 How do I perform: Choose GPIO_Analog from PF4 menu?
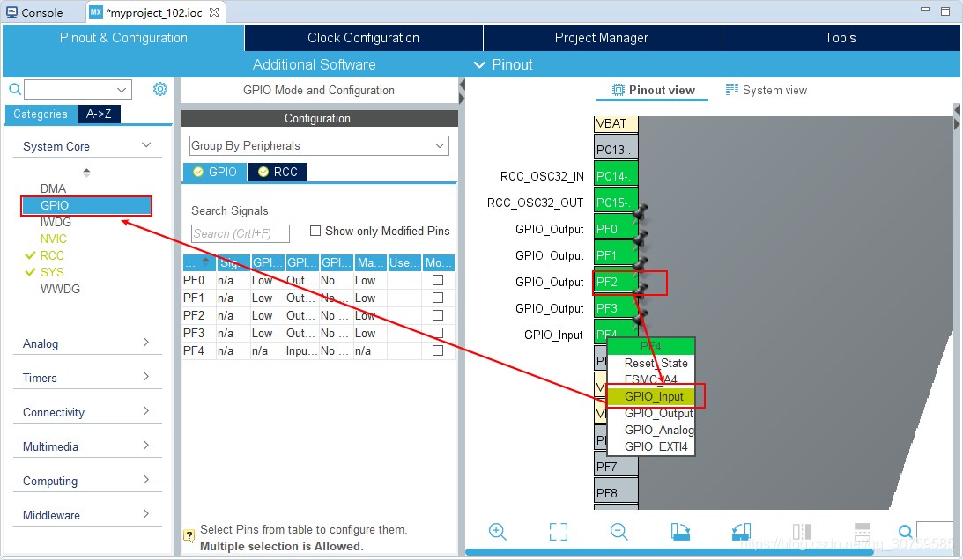click(658, 430)
